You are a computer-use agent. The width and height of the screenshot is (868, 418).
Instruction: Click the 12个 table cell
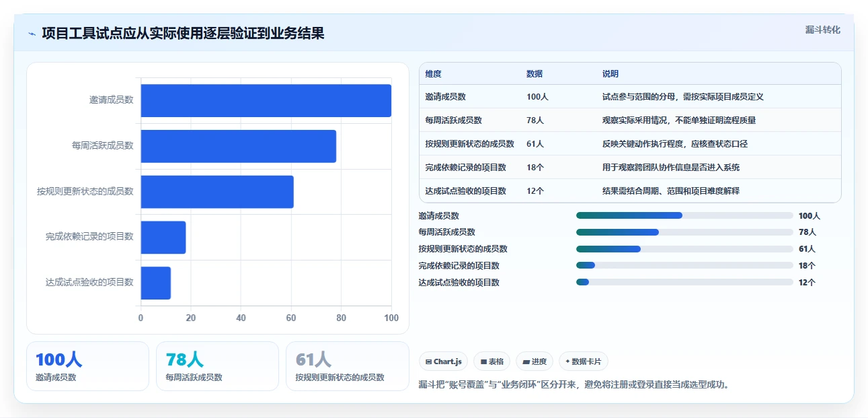[536, 191]
